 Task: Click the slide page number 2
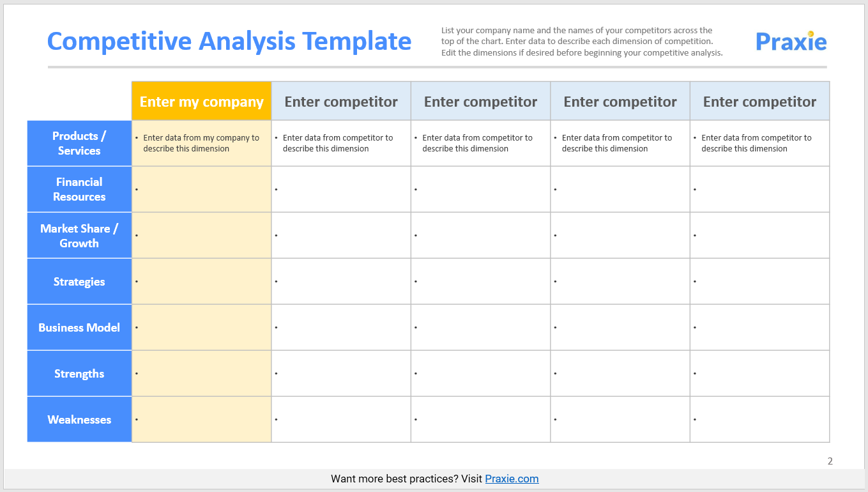click(x=830, y=461)
